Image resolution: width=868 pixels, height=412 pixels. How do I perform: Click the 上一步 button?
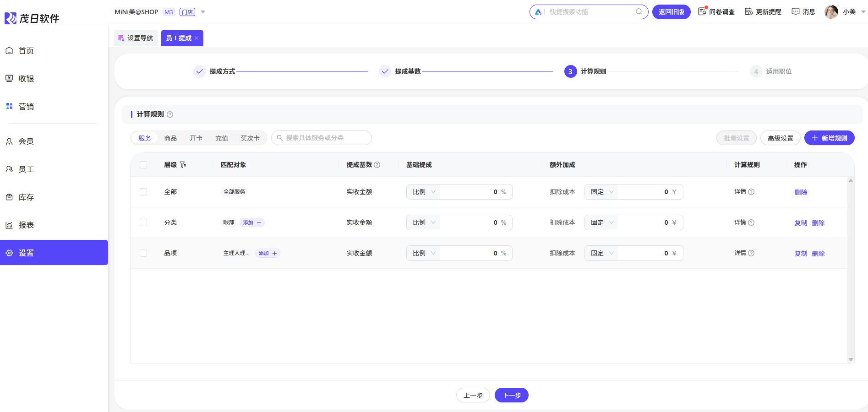(x=473, y=396)
